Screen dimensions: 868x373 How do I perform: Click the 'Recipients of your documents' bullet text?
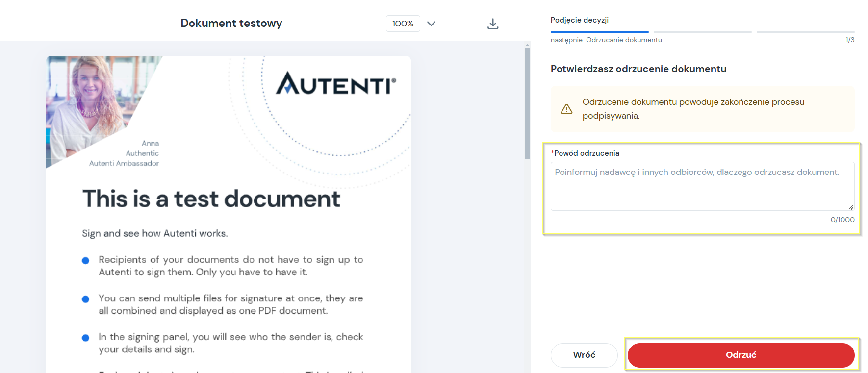[231, 266]
